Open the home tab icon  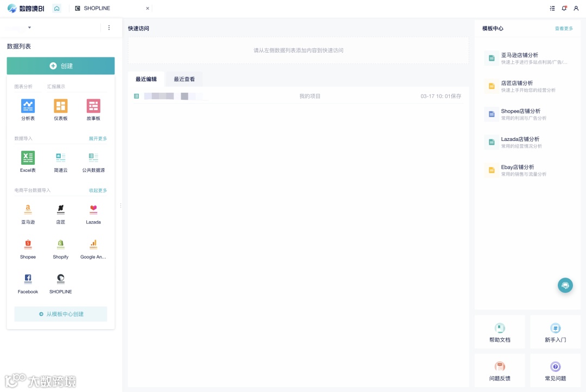click(57, 8)
